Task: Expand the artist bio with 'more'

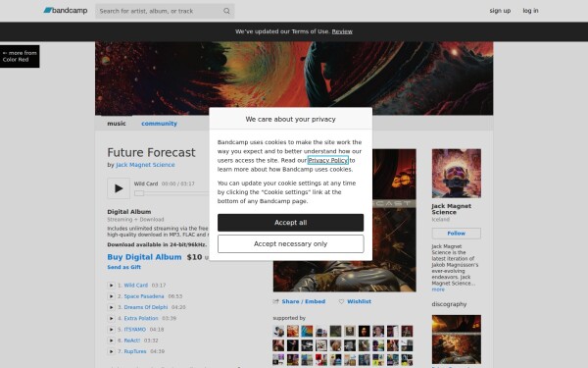Action: (x=438, y=289)
